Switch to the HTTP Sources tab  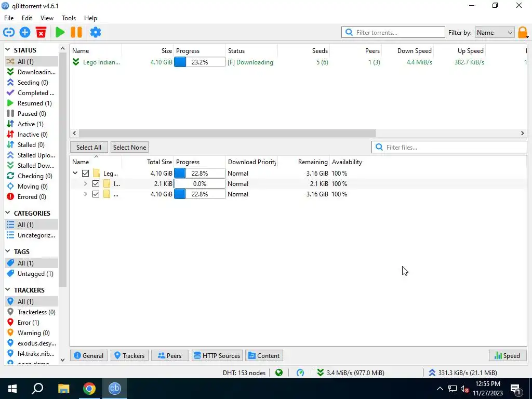[x=217, y=355]
